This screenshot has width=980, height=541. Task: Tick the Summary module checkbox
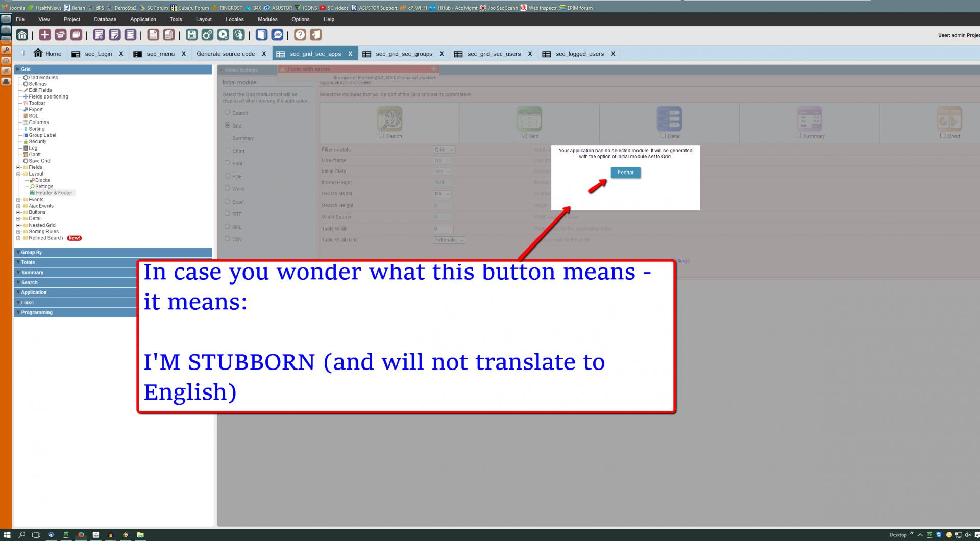pos(798,136)
